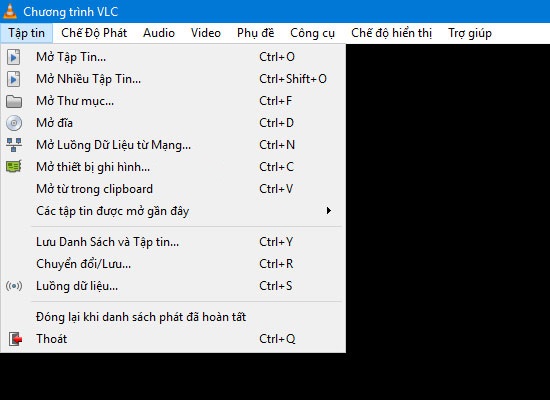
Task: Click the play-file icon beside Mở Nhiều Tập Tin
Action: (14, 79)
